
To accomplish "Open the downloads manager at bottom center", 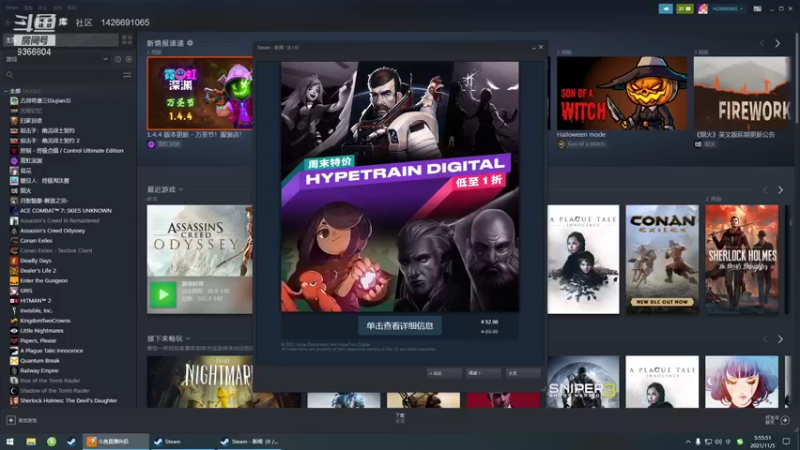I will click(400, 418).
